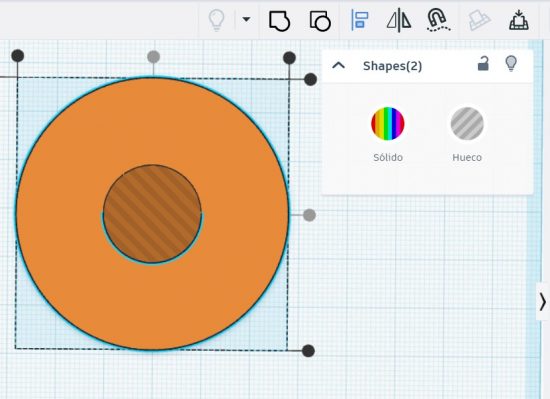The image size is (550, 399).
Task: Collapse the Shapes(2) panel with chevron
Action: coord(338,66)
